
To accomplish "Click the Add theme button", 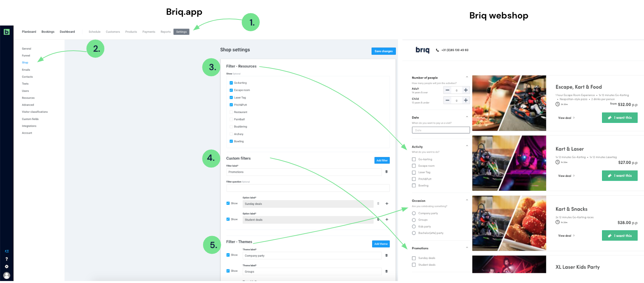I will 381,244.
